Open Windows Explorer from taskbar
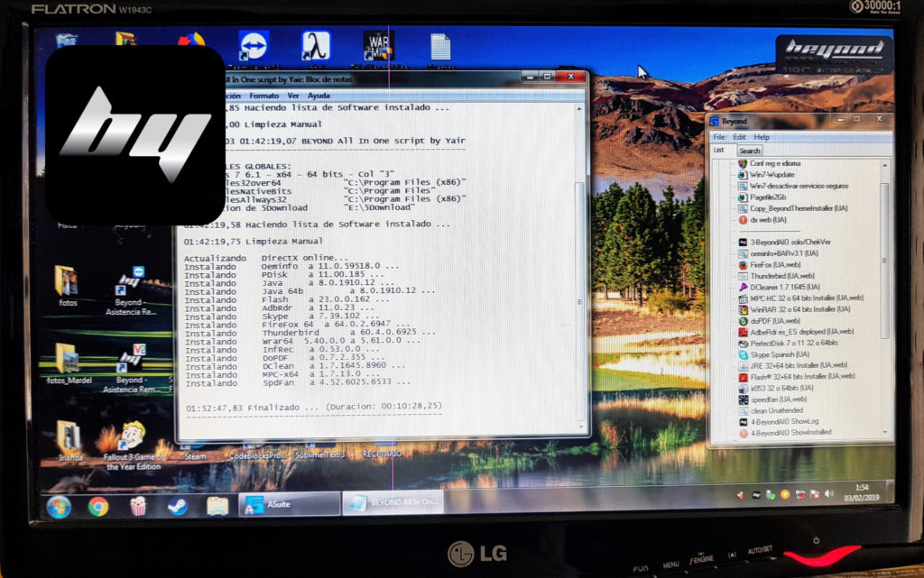 click(217, 506)
